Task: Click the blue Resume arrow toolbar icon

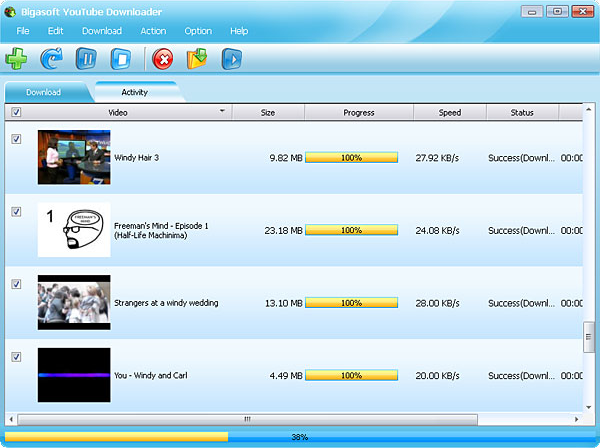Action: pyautogui.click(x=52, y=59)
